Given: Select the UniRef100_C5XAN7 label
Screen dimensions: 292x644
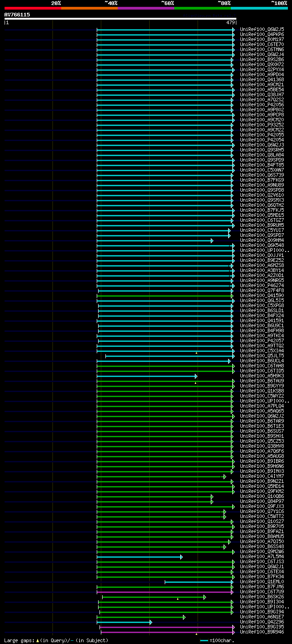Looking at the screenshot, I should 262,170.
